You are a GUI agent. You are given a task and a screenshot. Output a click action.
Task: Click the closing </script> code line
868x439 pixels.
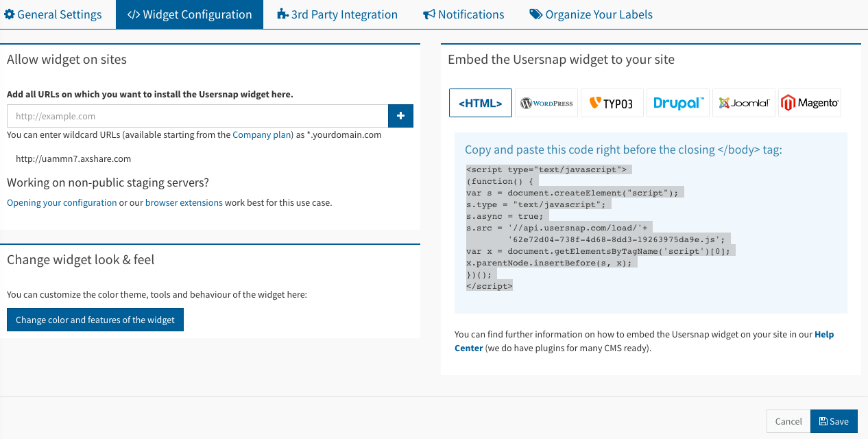point(490,286)
